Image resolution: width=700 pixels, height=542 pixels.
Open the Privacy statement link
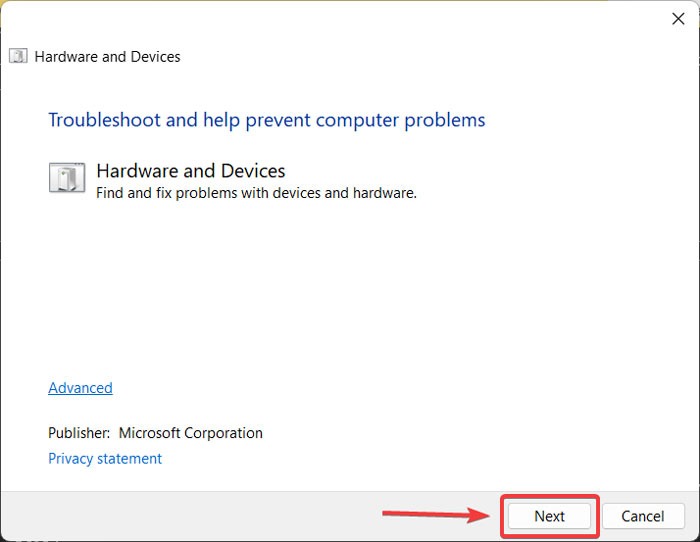click(105, 459)
